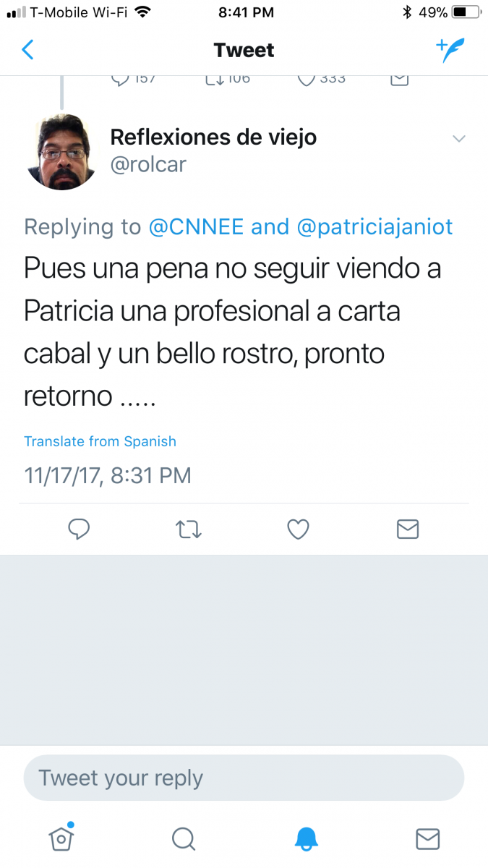Tap Translate from Spanish

pyautogui.click(x=100, y=441)
